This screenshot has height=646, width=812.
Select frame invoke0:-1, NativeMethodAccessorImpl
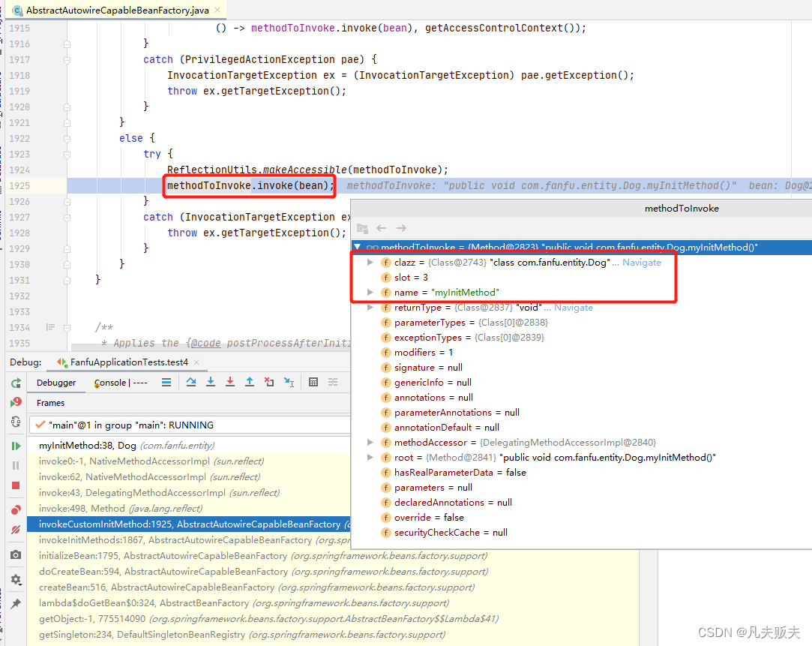click(x=189, y=461)
